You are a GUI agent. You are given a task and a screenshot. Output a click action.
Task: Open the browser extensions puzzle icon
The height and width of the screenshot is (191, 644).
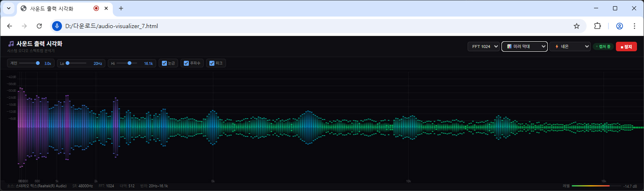(x=597, y=26)
